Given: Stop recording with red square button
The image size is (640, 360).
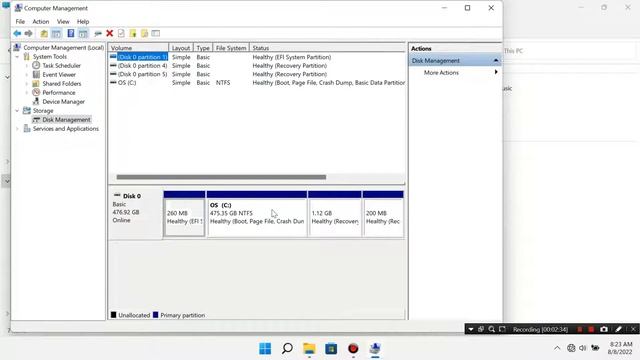Looking at the screenshot, I should 591,329.
